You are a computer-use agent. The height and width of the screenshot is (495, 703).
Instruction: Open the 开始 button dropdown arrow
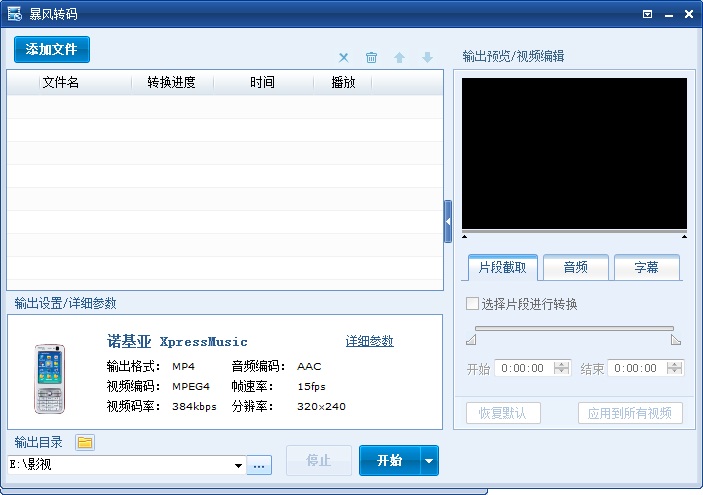pos(429,461)
